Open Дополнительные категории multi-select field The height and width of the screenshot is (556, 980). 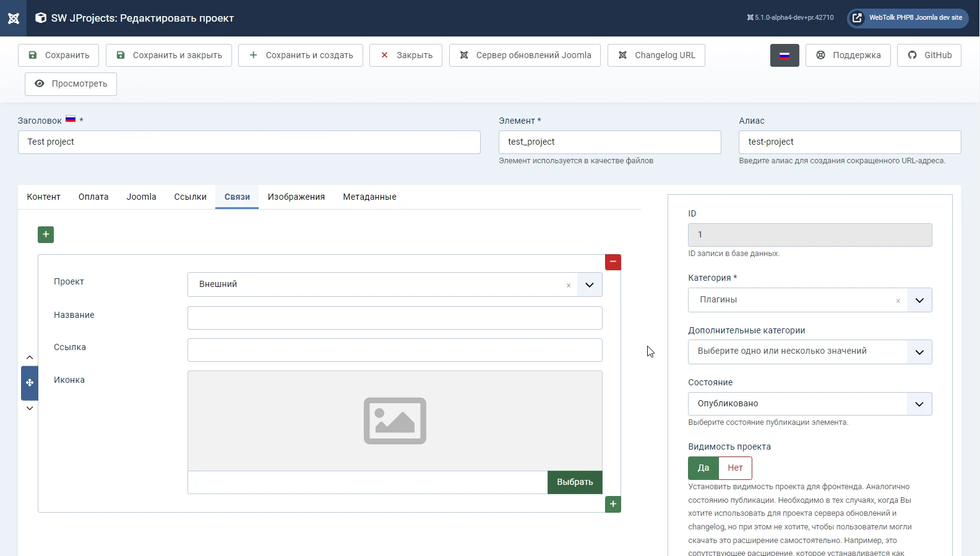(x=810, y=352)
